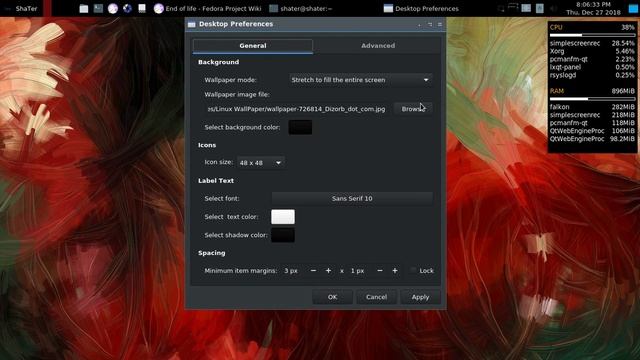Click the simplescreenrec 218MiB RAM row
The width and height of the screenshot is (640, 360).
point(592,115)
